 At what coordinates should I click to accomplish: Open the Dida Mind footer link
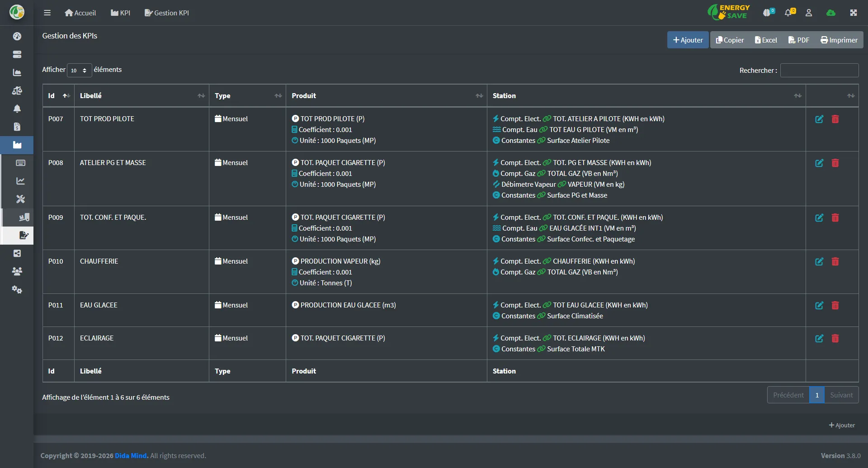point(131,455)
